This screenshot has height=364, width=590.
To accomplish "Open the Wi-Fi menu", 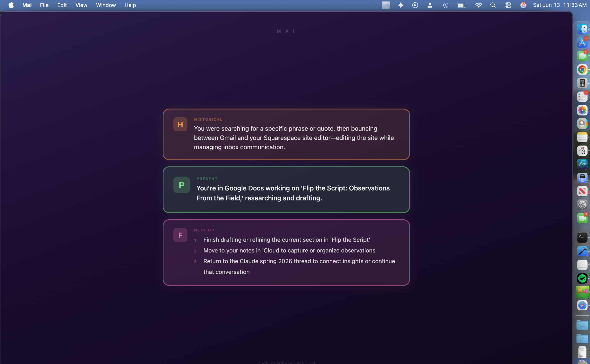I will click(478, 5).
